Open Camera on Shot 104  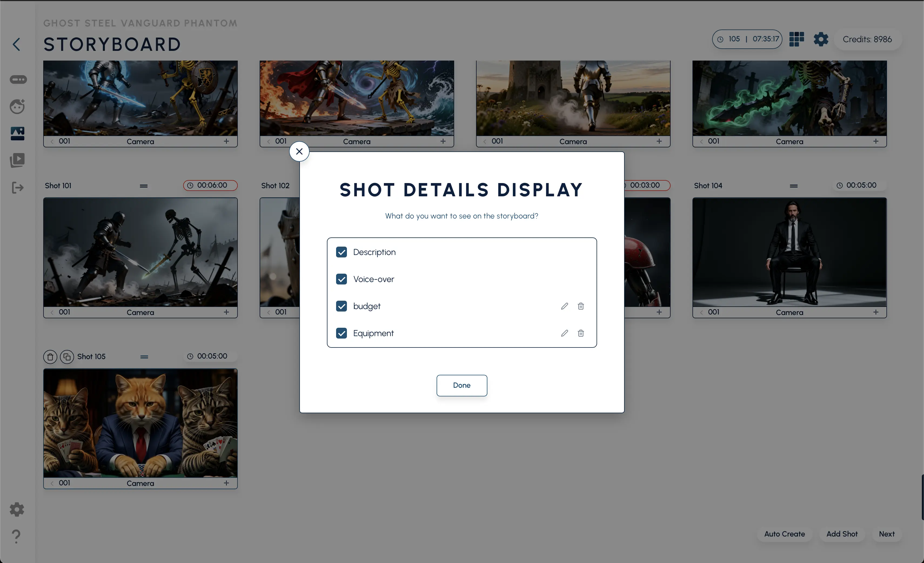click(789, 312)
